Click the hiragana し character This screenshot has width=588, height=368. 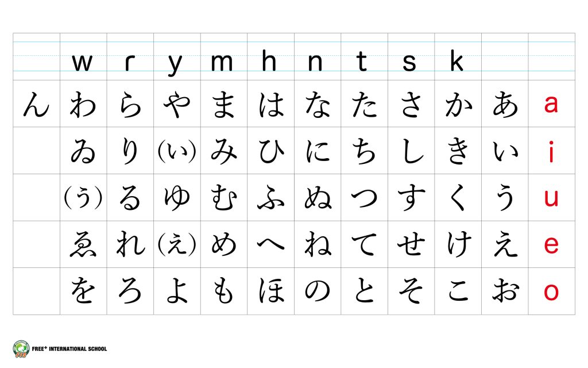pos(411,152)
